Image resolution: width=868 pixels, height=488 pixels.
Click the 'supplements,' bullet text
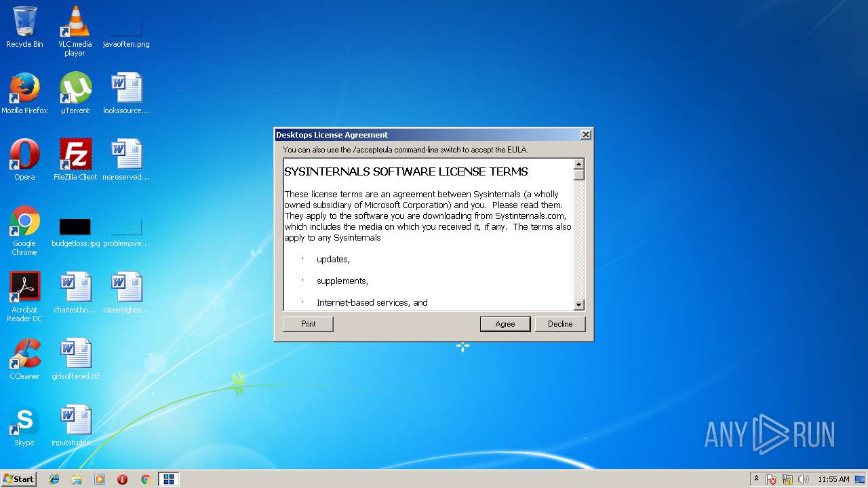click(342, 281)
